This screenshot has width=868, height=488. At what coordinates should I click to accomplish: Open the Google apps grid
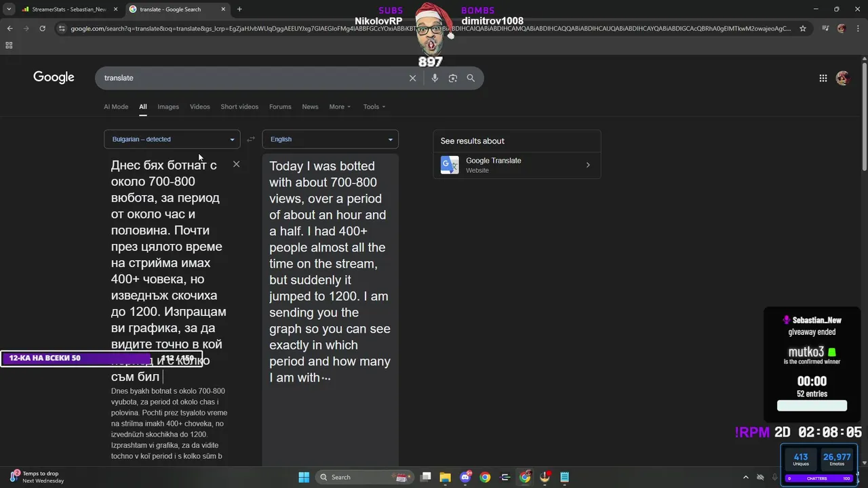tap(823, 78)
